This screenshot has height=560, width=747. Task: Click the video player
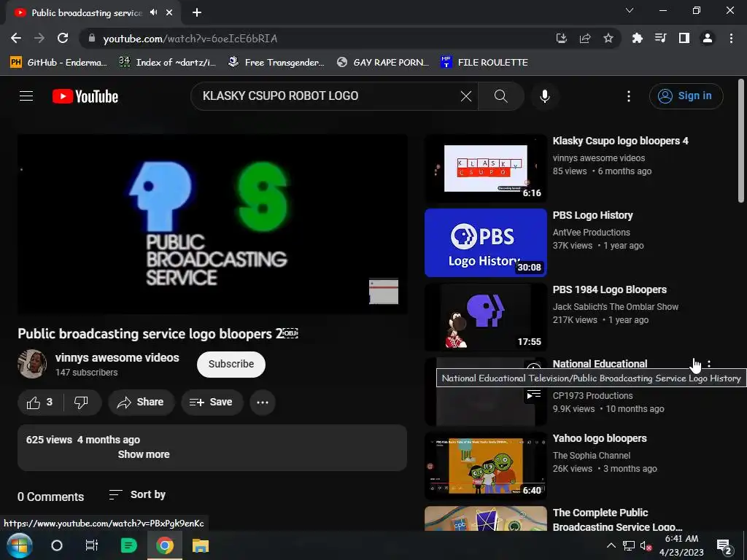(x=212, y=224)
